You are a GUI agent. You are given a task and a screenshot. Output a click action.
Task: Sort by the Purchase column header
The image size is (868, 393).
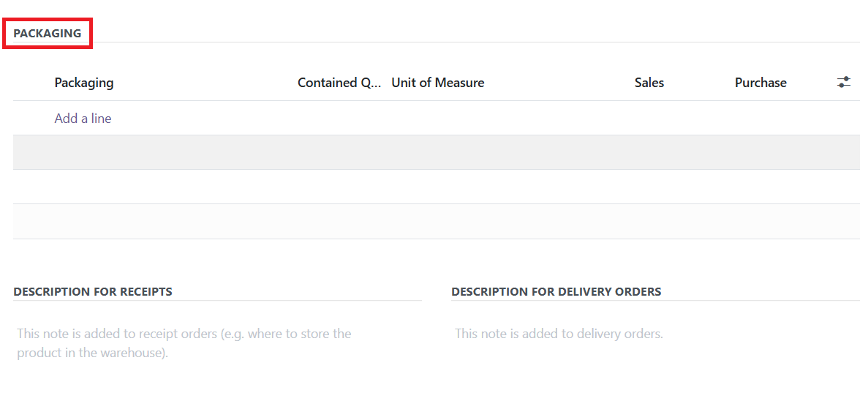point(761,83)
